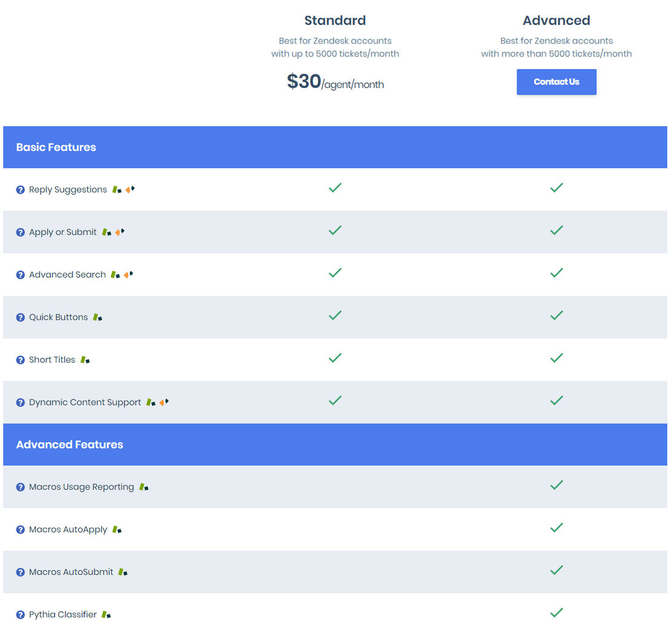Image resolution: width=671 pixels, height=644 pixels.
Task: Click the question mark icon beside Short Titles
Action: tap(21, 360)
